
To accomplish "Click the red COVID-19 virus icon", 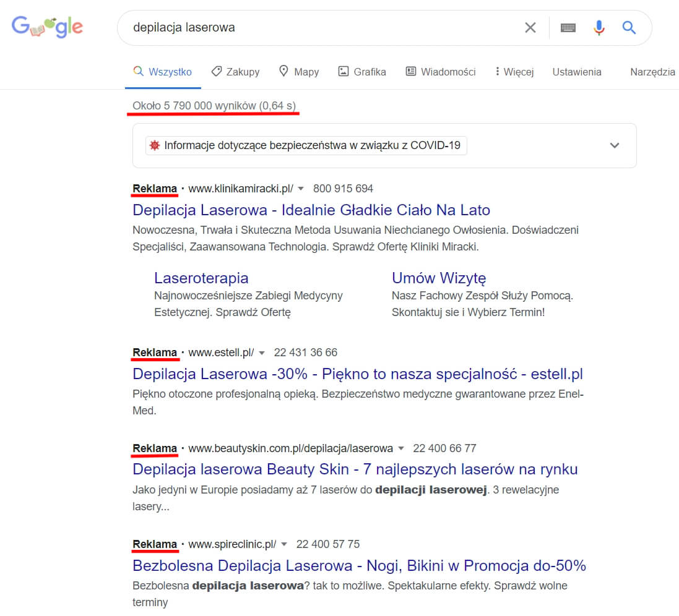I will coord(155,145).
